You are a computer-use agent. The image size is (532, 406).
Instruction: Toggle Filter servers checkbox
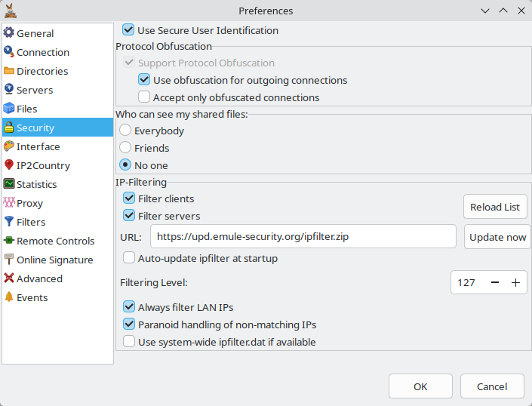click(129, 215)
